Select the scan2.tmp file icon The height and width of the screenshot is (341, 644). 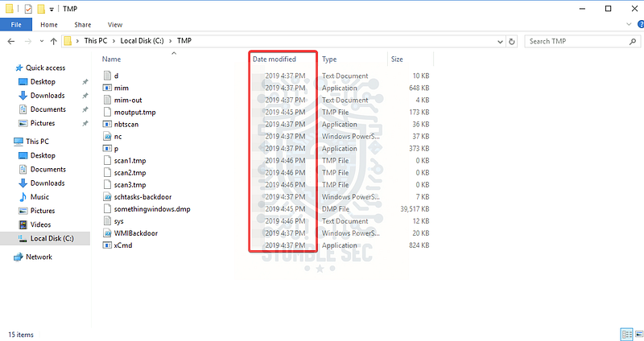coord(107,173)
